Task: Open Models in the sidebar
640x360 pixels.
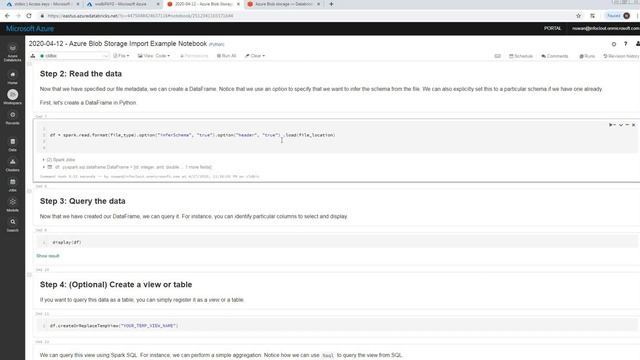Action: pos(12,204)
